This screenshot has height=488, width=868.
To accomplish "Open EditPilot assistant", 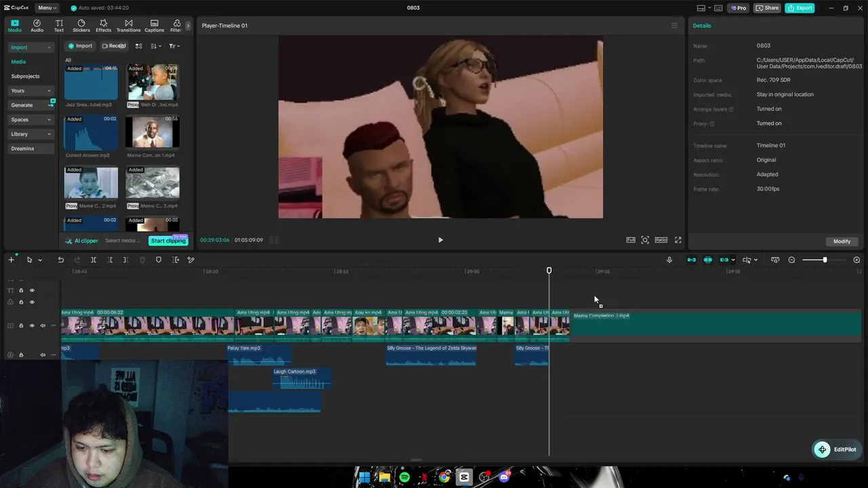I will [837, 449].
